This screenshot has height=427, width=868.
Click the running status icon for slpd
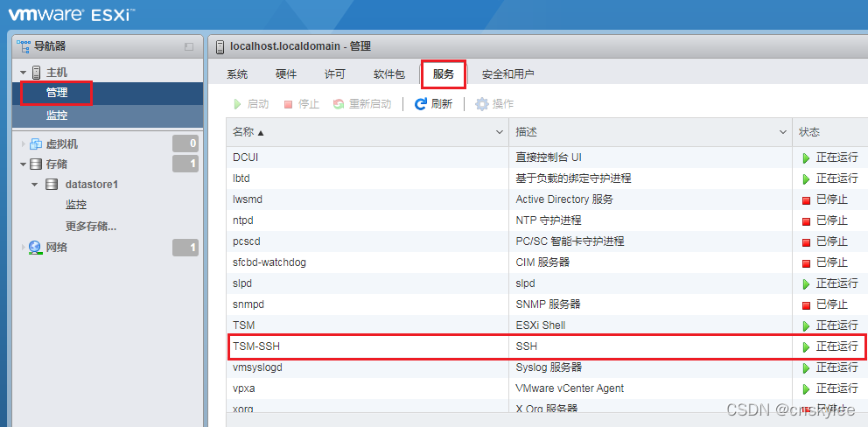point(806,284)
